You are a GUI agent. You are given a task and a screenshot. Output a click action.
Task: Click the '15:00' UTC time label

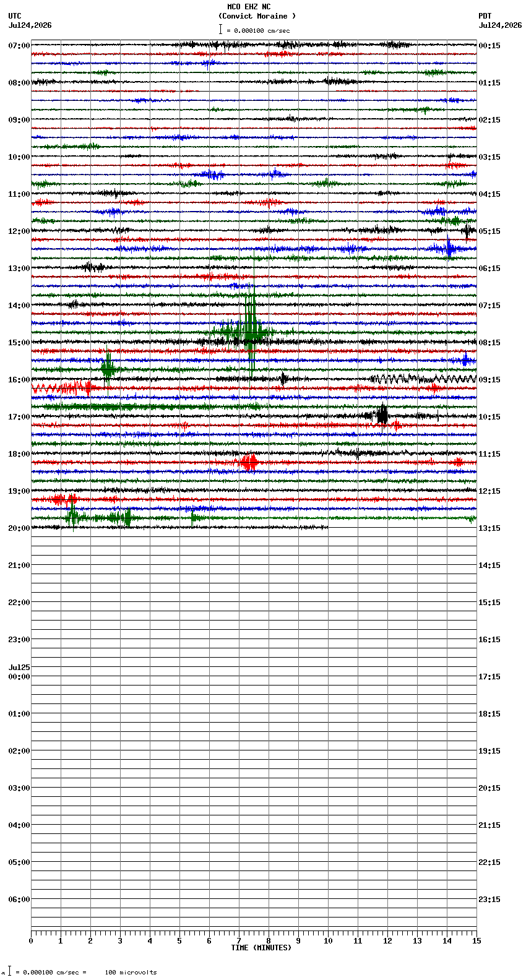click(x=19, y=343)
